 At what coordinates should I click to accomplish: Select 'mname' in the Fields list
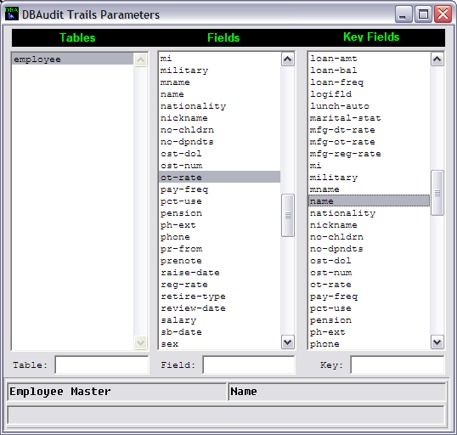click(220, 82)
